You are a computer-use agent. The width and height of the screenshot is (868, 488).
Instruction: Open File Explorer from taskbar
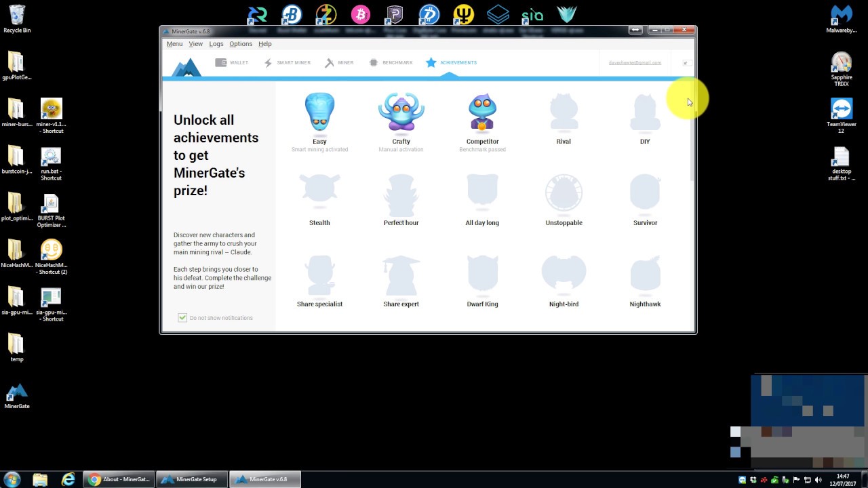40,479
